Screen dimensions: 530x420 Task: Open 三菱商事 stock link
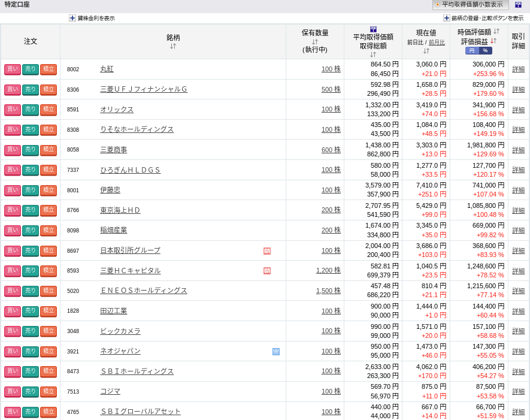point(114,150)
